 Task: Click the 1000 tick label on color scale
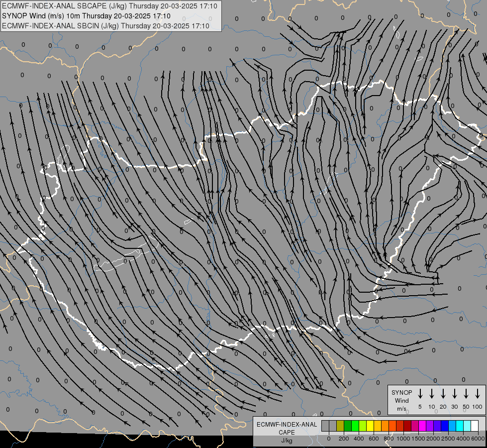pyautogui.click(x=403, y=439)
